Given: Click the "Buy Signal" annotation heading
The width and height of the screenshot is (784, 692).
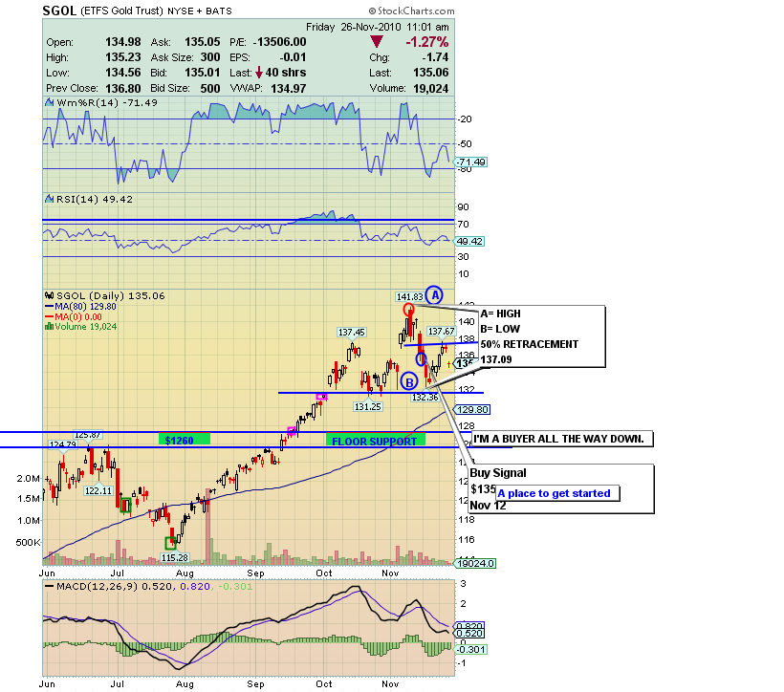Looking at the screenshot, I should 498,473.
